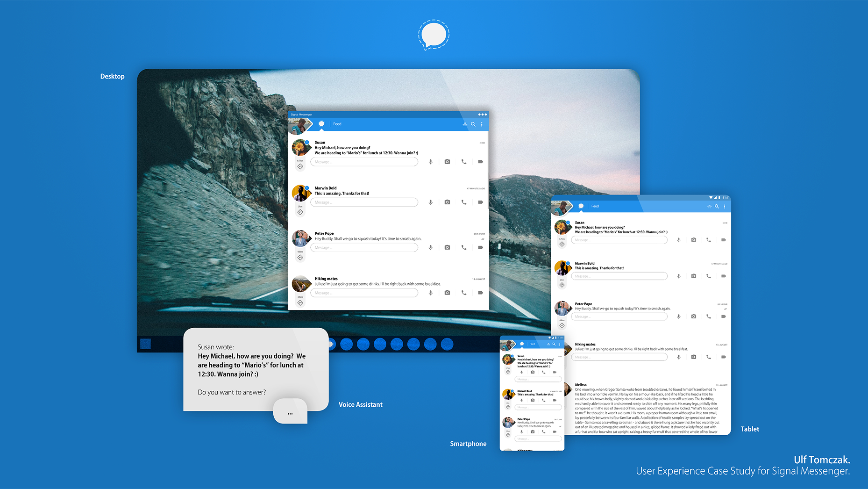Open the three-dot menu in desktop Feed header
This screenshot has height=489, width=868.
click(482, 124)
